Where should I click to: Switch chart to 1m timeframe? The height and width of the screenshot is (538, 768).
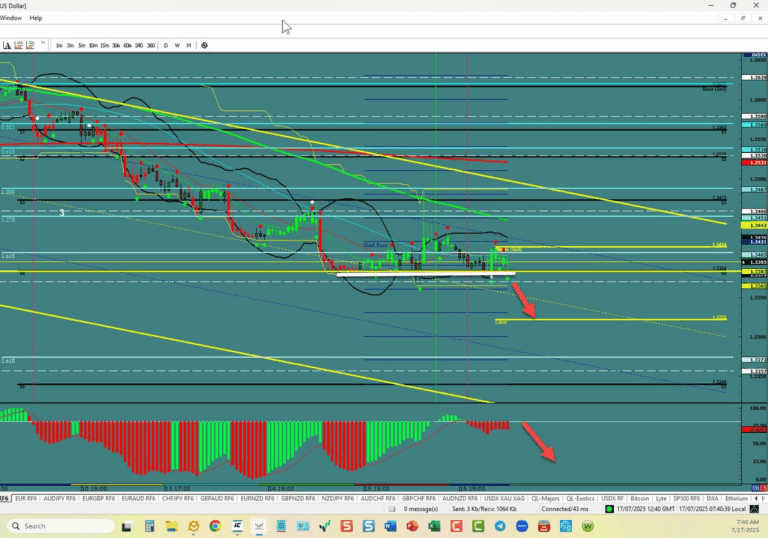tap(59, 46)
